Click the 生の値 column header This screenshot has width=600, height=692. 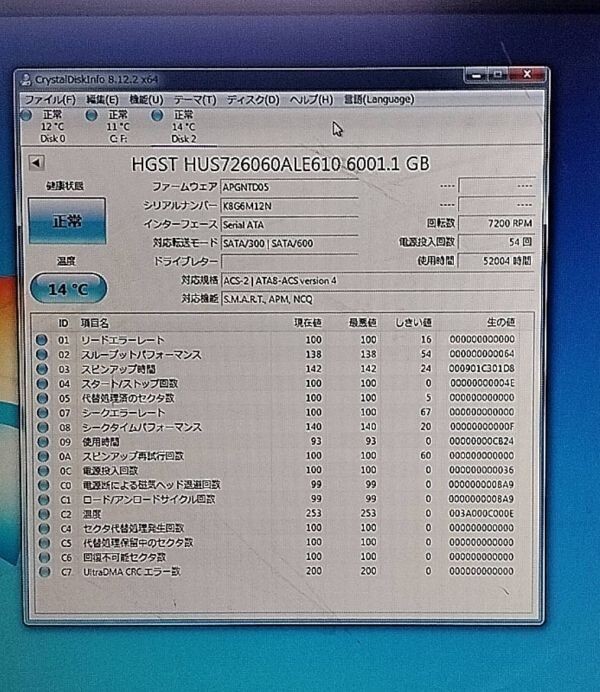[501, 322]
